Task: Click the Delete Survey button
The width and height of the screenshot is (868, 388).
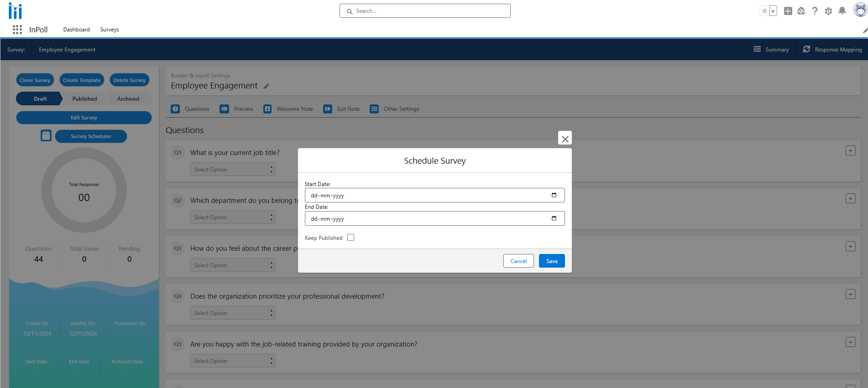Action: 130,80
